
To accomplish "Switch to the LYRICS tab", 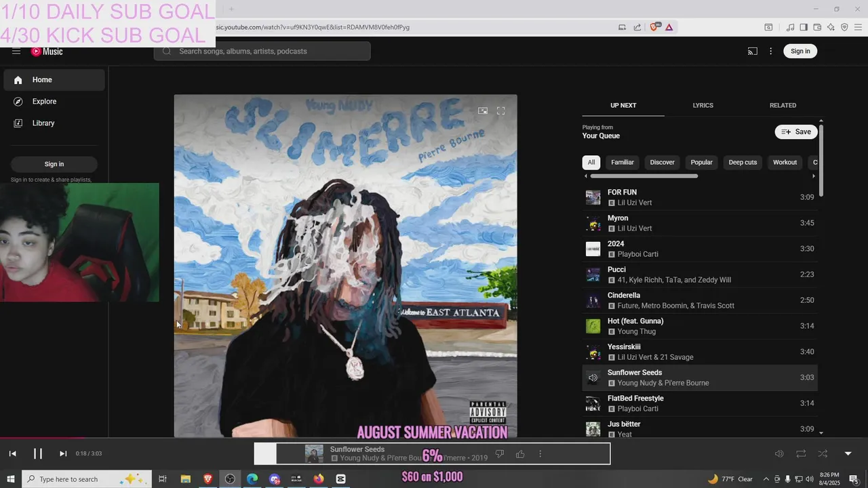I will [x=703, y=105].
